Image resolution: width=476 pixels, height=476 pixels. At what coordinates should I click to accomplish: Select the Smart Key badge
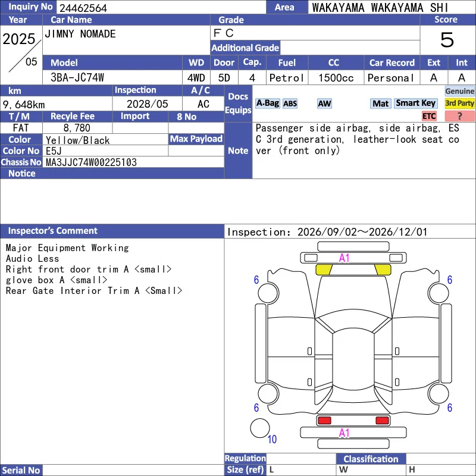(x=415, y=103)
